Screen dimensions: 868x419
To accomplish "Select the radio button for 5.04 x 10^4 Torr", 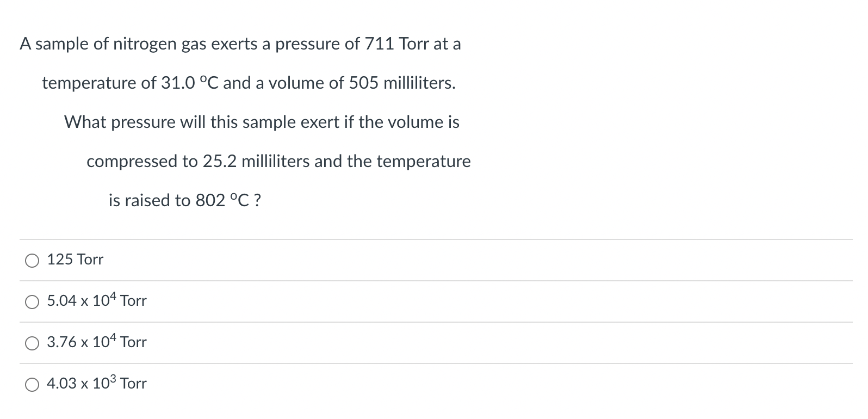I will click(x=32, y=302).
